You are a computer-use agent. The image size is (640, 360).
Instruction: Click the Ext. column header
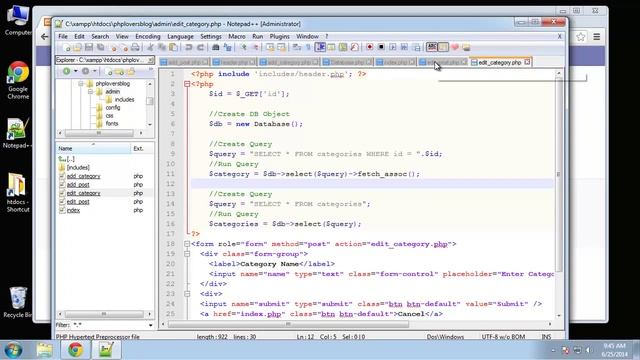[x=142, y=149]
